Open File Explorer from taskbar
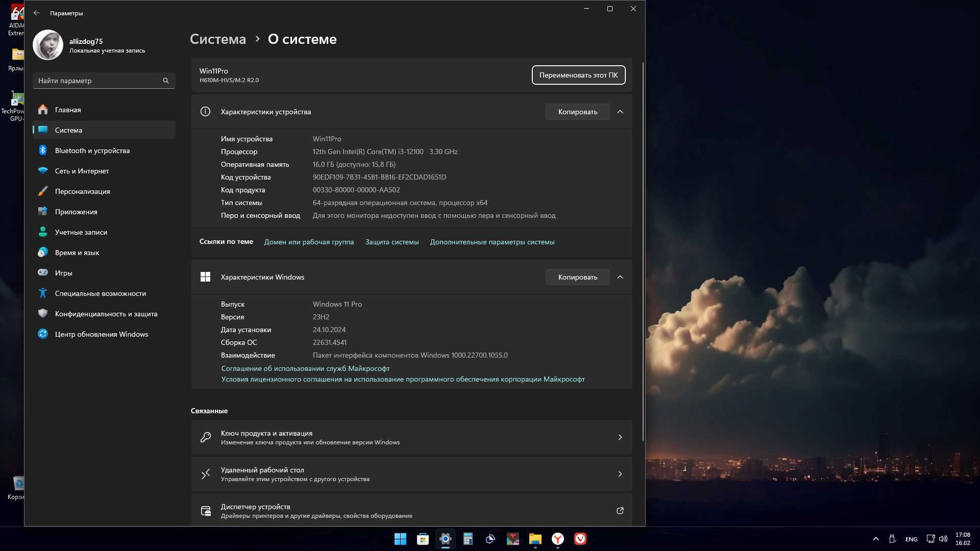The image size is (980, 551). [x=535, y=539]
